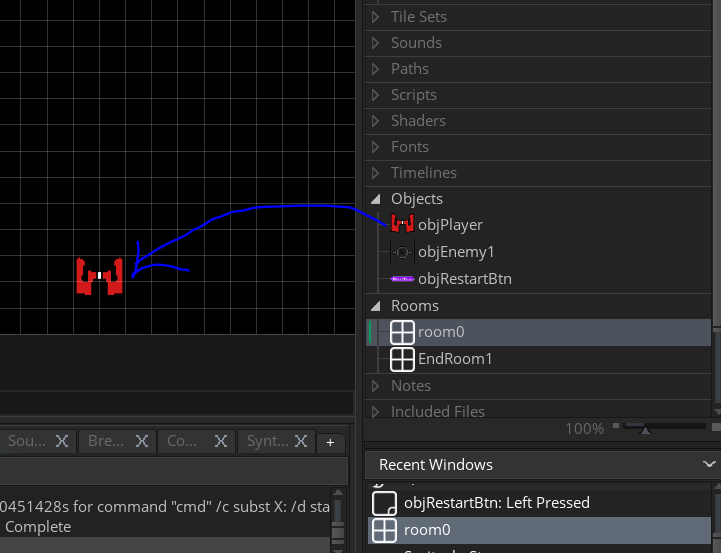The height and width of the screenshot is (553, 721).
Task: Click the Left Pressed event icon
Action: 384,503
